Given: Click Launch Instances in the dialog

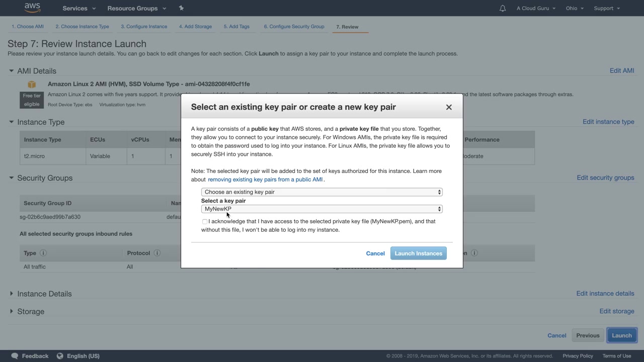Looking at the screenshot, I should (x=419, y=253).
